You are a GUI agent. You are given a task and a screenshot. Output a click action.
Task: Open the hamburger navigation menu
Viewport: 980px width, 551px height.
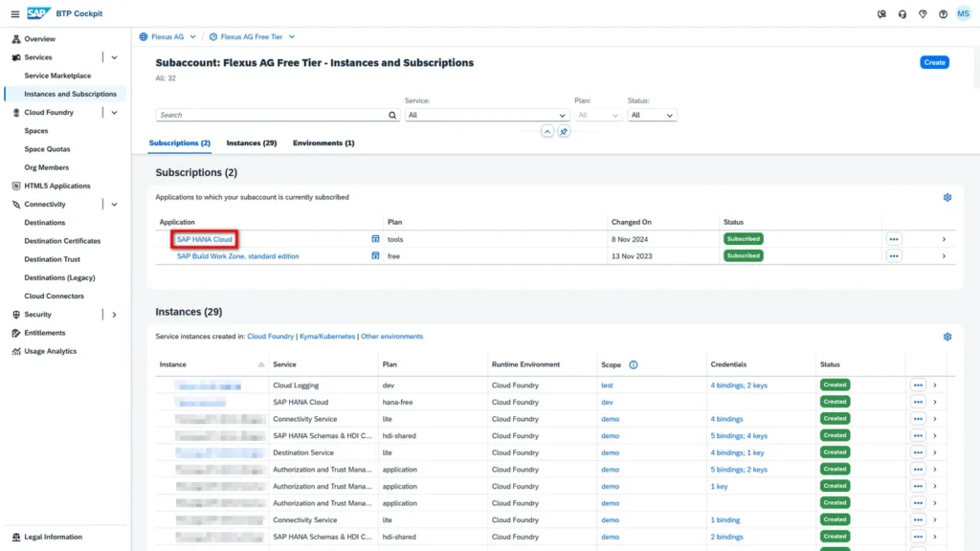tap(14, 13)
